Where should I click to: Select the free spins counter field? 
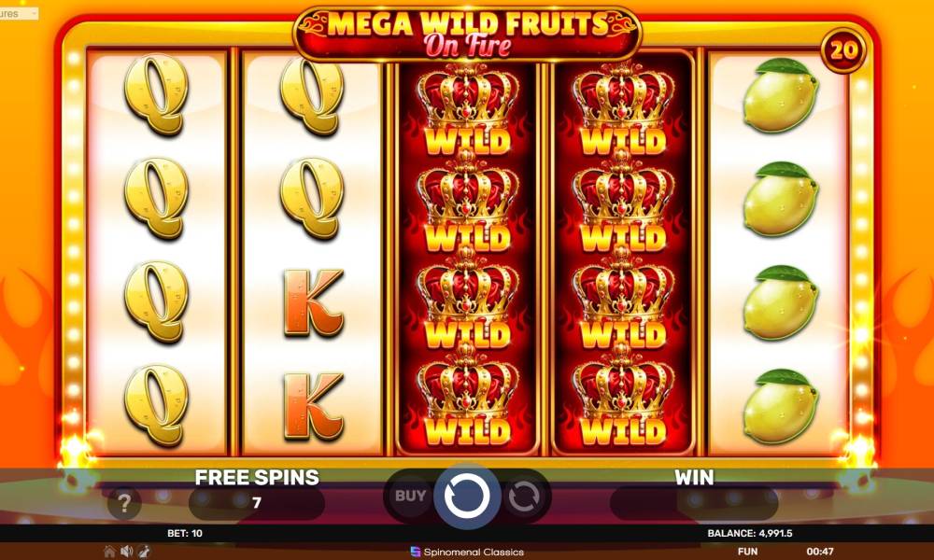pyautogui.click(x=257, y=503)
